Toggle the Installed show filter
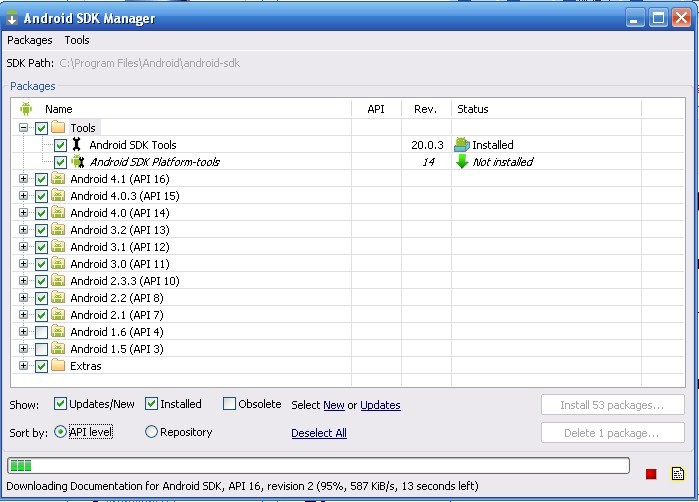This screenshot has width=699, height=502. tap(152, 404)
